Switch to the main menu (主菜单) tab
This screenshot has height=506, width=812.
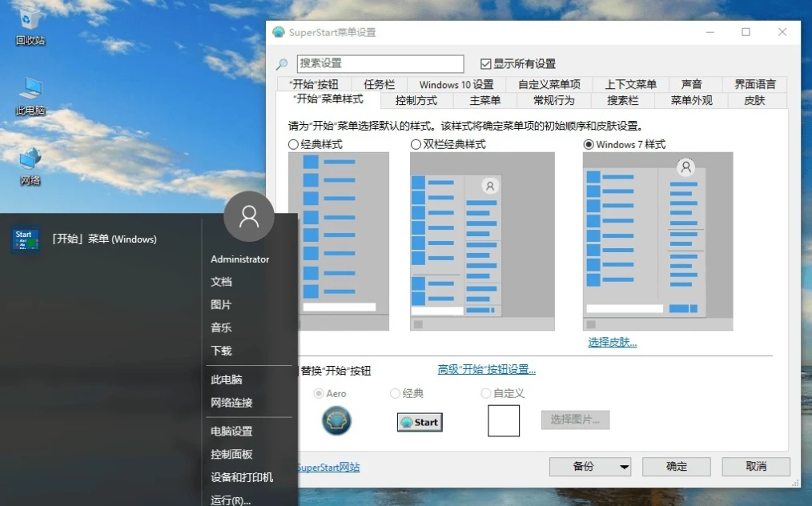(484, 100)
